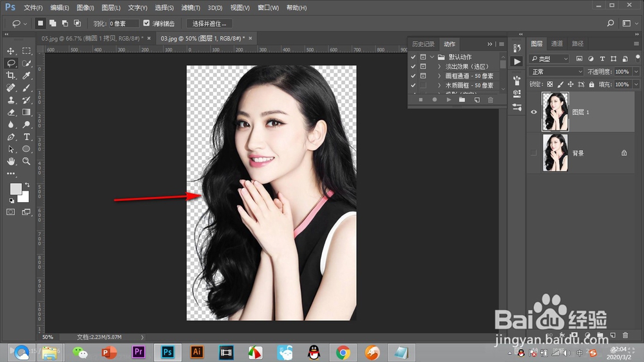This screenshot has width=644, height=362.
Task: Toggle checkmark for 淡出效果（选区） action
Action: coord(413,66)
